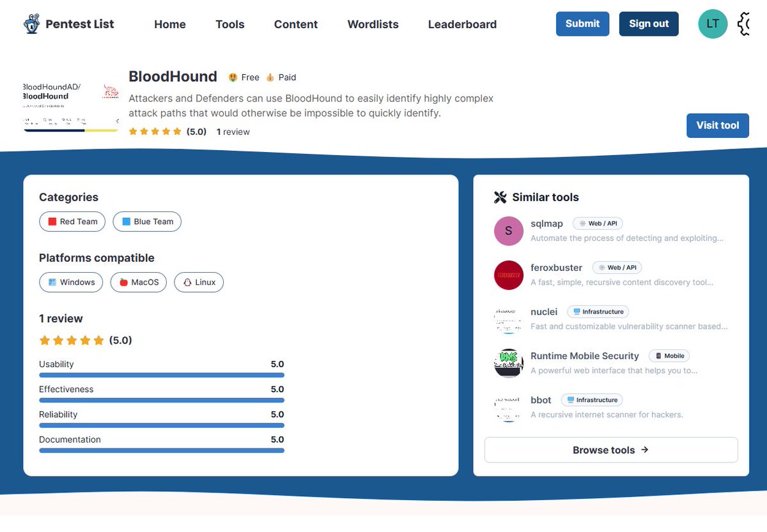Click the Submit button
Image resolution: width=767 pixels, height=532 pixels.
[x=583, y=24]
